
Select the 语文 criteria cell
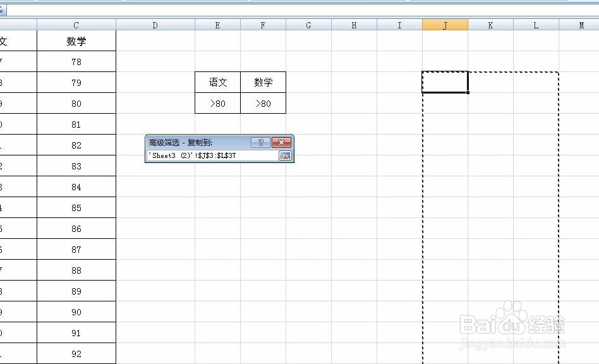tap(217, 82)
